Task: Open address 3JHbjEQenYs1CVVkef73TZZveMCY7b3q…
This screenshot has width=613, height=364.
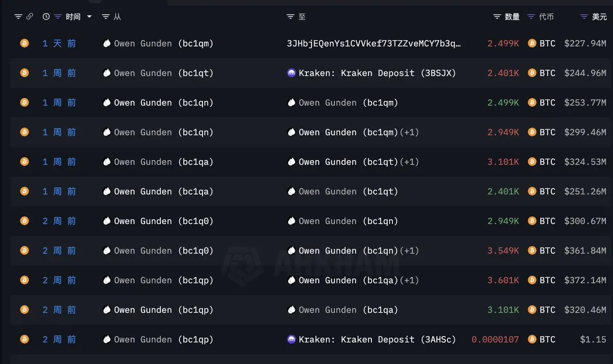Action: tap(374, 43)
